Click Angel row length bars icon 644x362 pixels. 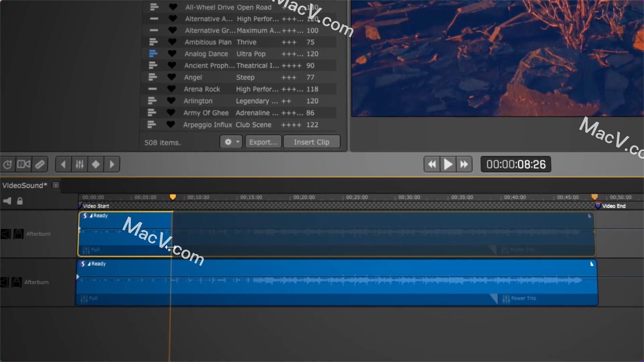[153, 77]
